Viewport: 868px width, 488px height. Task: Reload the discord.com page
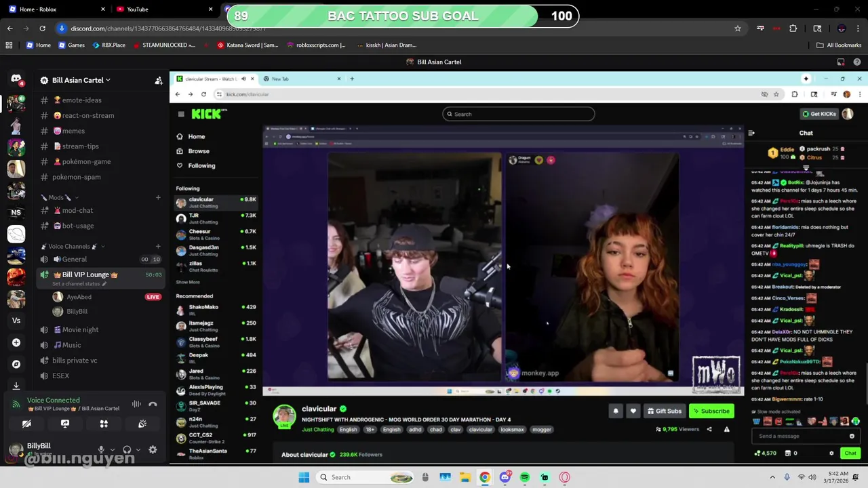click(x=42, y=28)
